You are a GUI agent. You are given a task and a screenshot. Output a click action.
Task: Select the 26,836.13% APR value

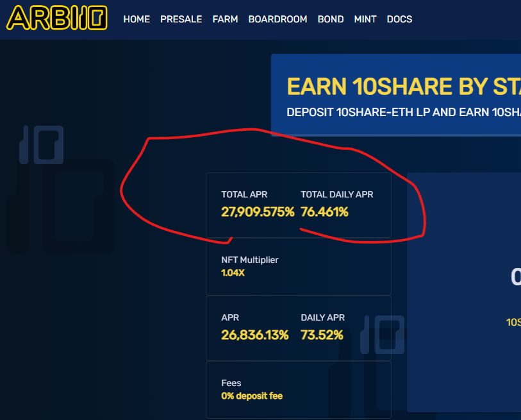tap(255, 335)
